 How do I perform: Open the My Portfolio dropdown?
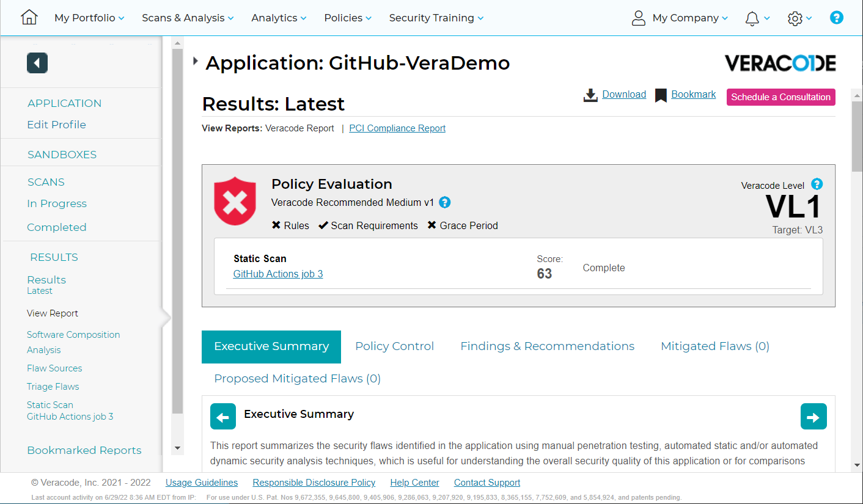pyautogui.click(x=89, y=18)
